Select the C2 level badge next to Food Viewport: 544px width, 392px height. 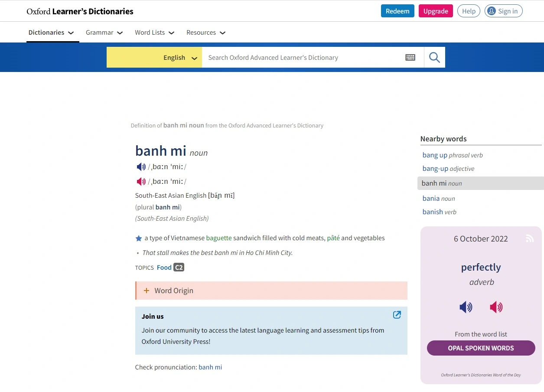pos(179,267)
